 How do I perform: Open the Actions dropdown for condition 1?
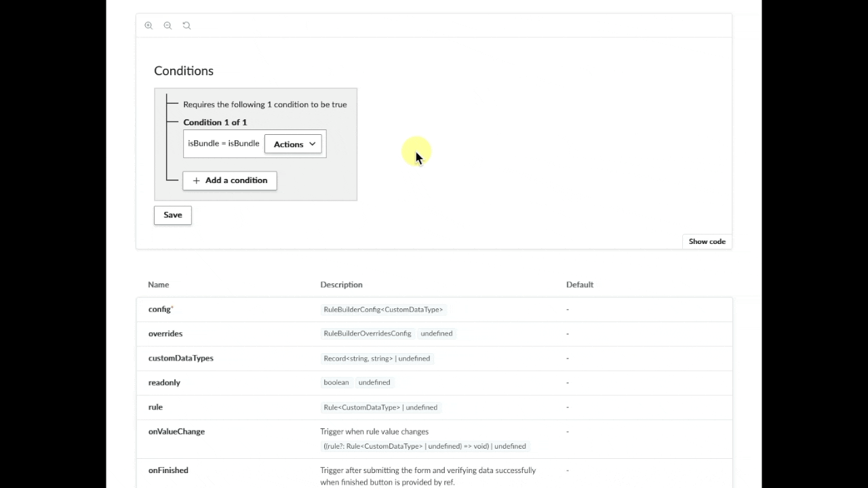coord(294,144)
